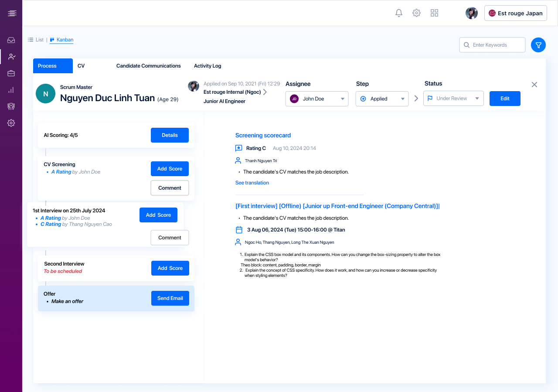Select the candidates sidebar icon
The image size is (558, 392).
pyautogui.click(x=11, y=57)
